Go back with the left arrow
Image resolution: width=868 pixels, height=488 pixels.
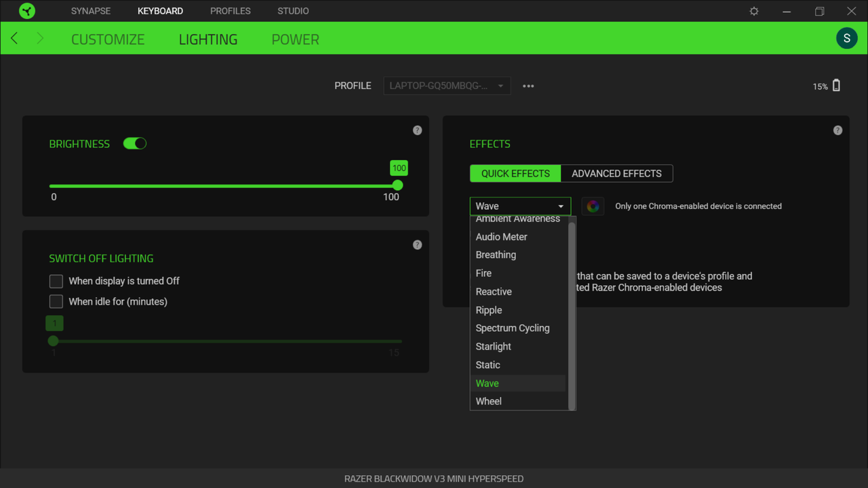(14, 39)
